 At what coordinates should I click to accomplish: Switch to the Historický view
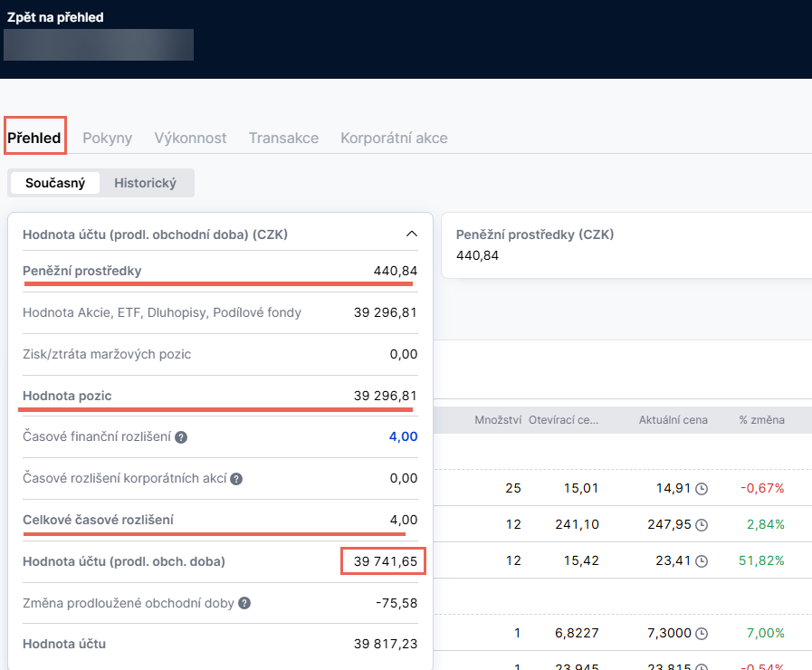pos(145,183)
